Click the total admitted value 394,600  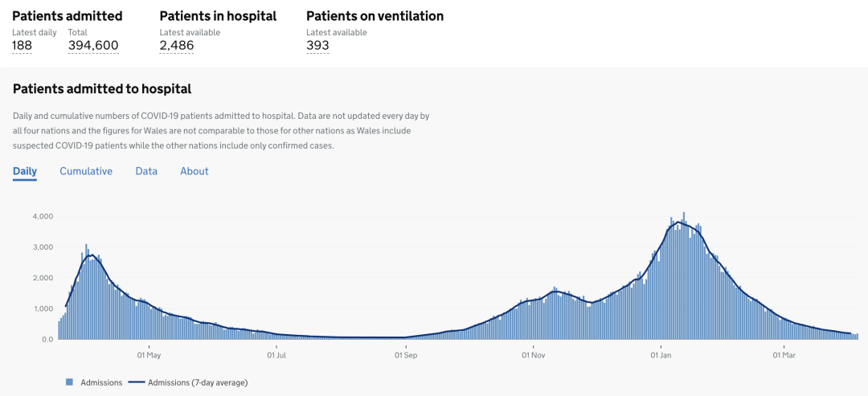93,45
